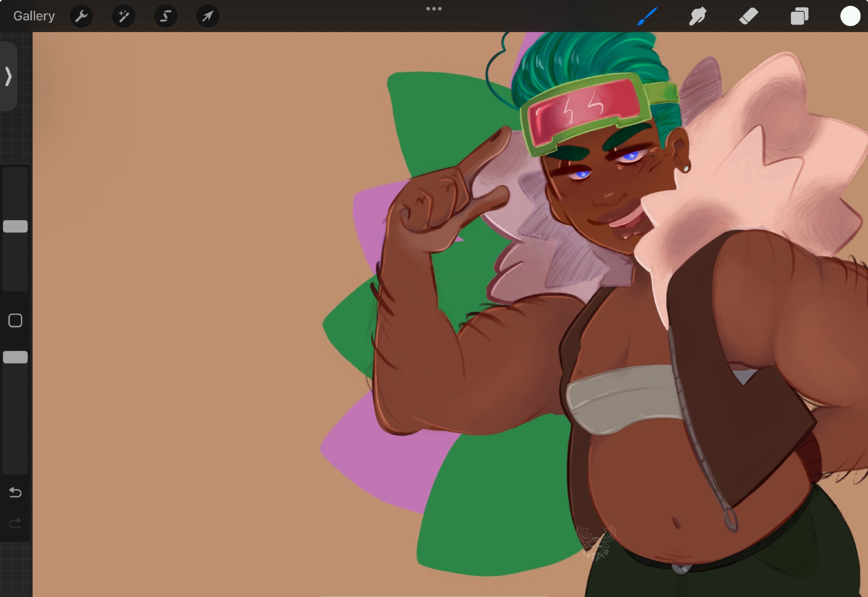Activate the Selection tool
Screen dimensions: 868x597
165,16
